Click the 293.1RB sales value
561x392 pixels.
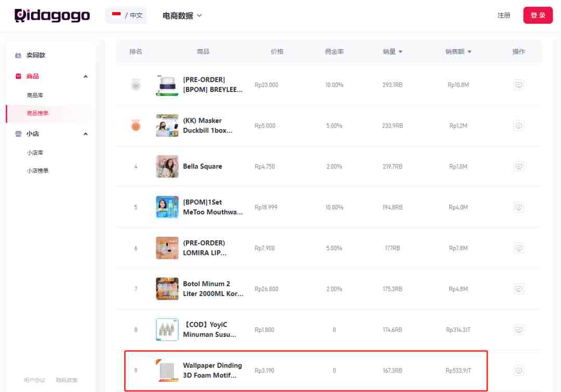point(393,85)
